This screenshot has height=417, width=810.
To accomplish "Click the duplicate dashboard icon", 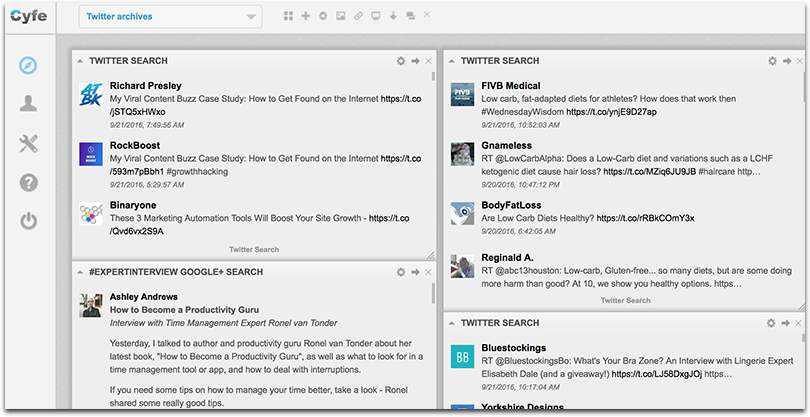I will click(x=411, y=16).
